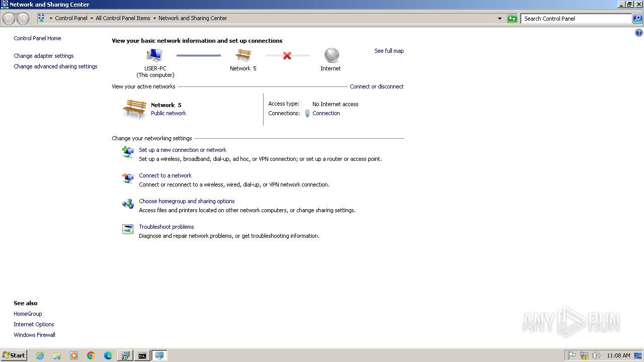Expand the dropdown arrow before Control Panel breadcrumb
The height and width of the screenshot is (362, 644).
(51, 19)
